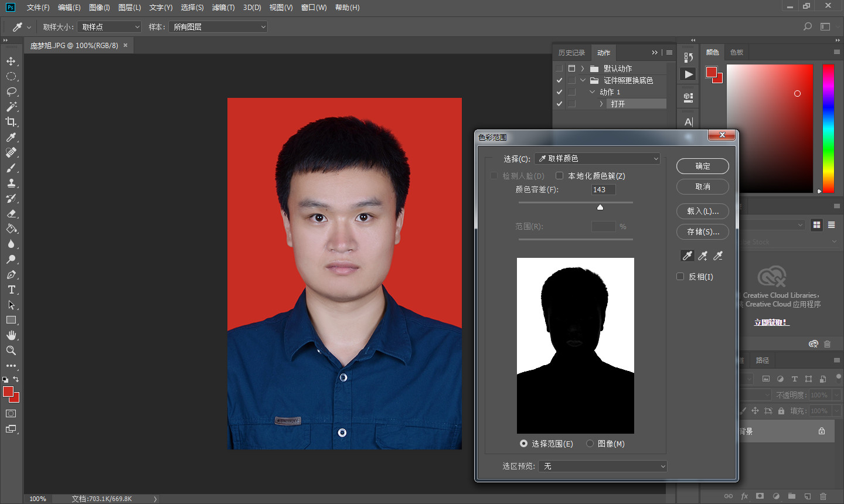Open the 图像 menu
Viewport: 844px width, 504px height.
click(99, 8)
